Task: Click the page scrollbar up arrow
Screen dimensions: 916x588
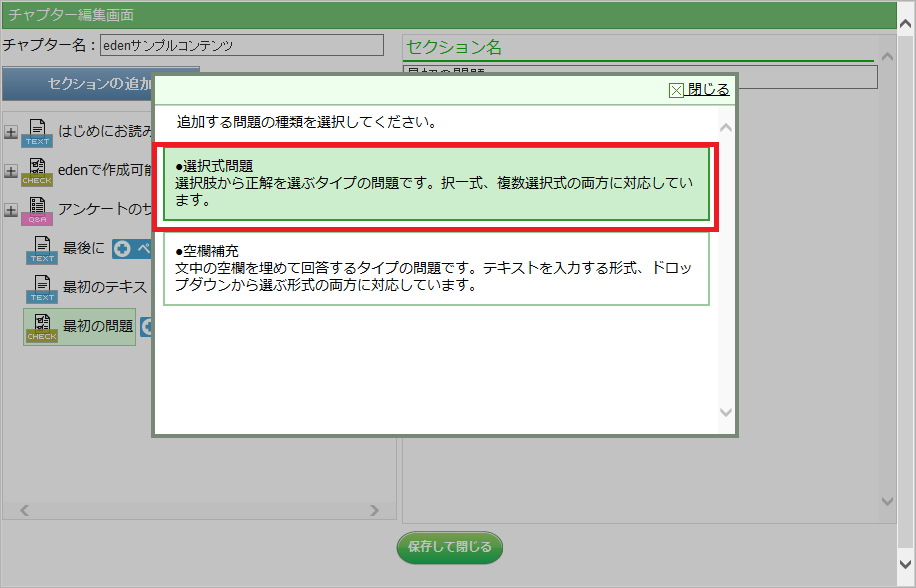Action: point(905,24)
